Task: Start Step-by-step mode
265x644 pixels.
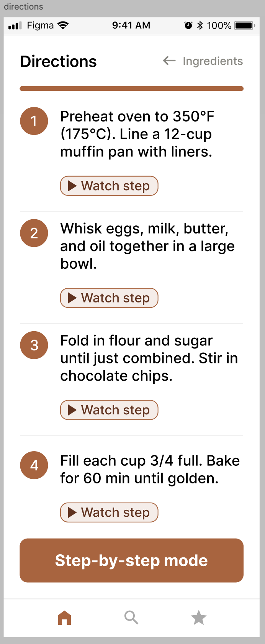Action: click(x=131, y=560)
